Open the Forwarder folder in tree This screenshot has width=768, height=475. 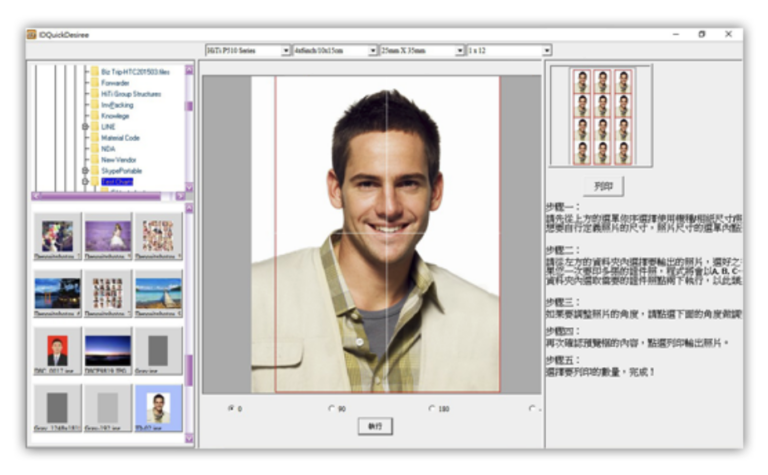[x=118, y=83]
